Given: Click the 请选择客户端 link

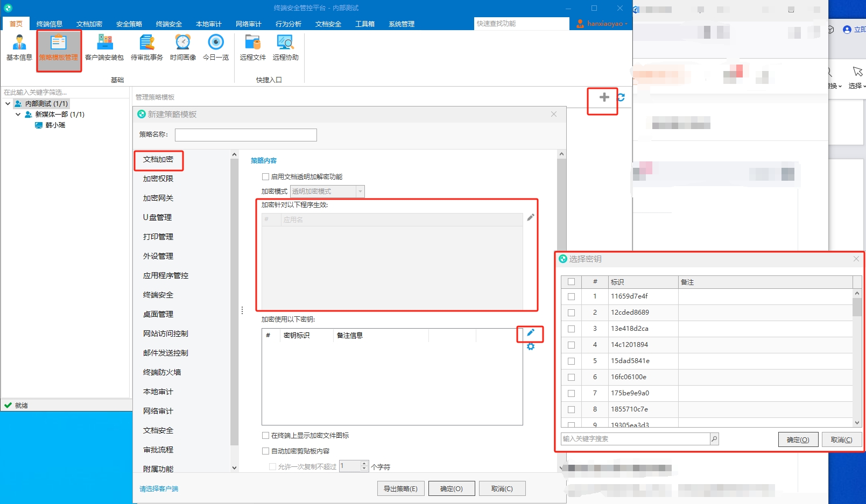Looking at the screenshot, I should 159,489.
